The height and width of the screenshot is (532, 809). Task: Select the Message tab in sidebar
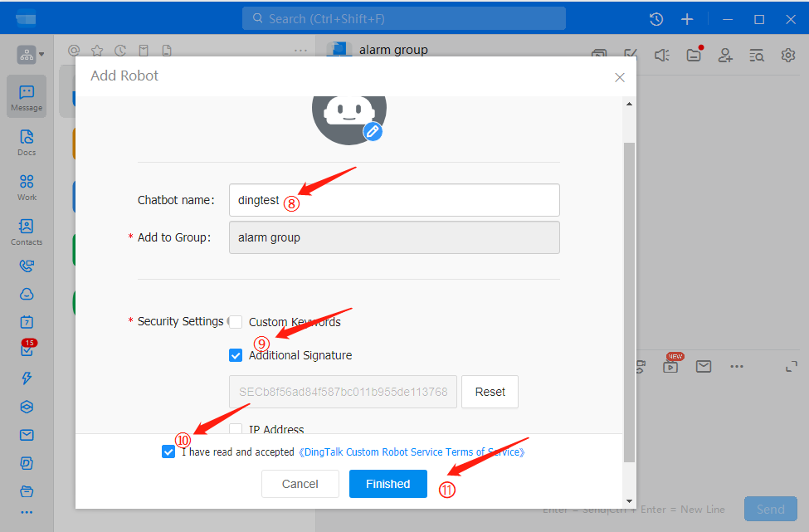27,97
